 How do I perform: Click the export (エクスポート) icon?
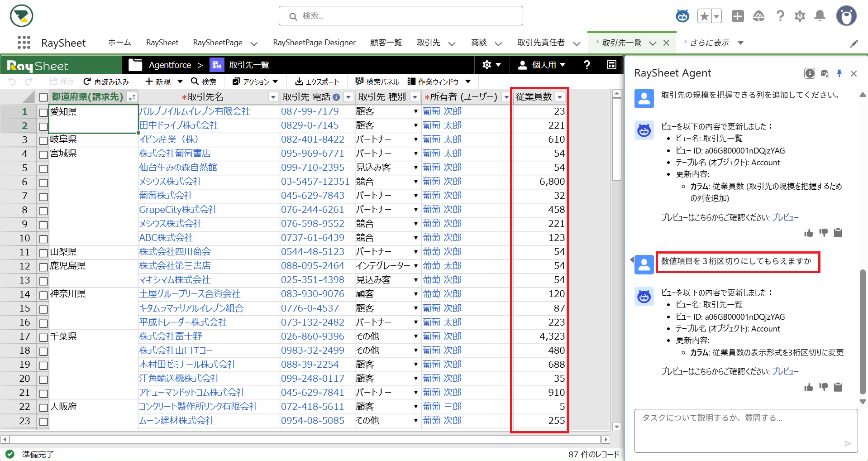[x=299, y=82]
